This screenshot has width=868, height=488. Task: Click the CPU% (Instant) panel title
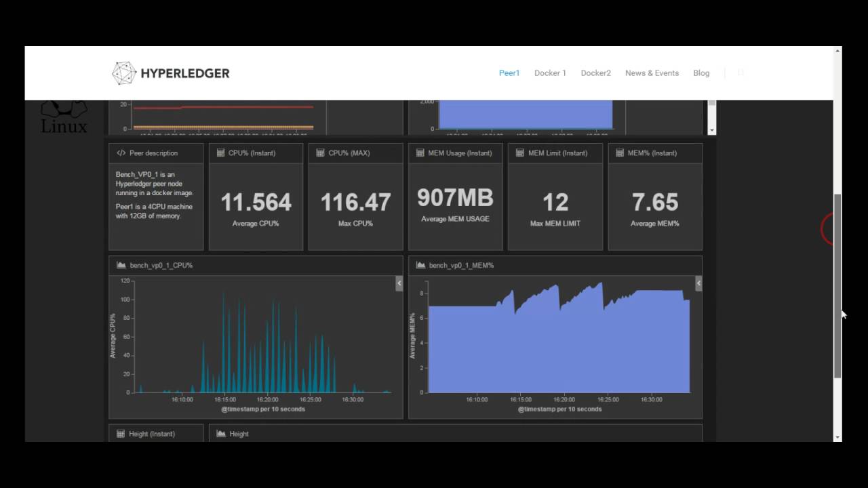(252, 153)
